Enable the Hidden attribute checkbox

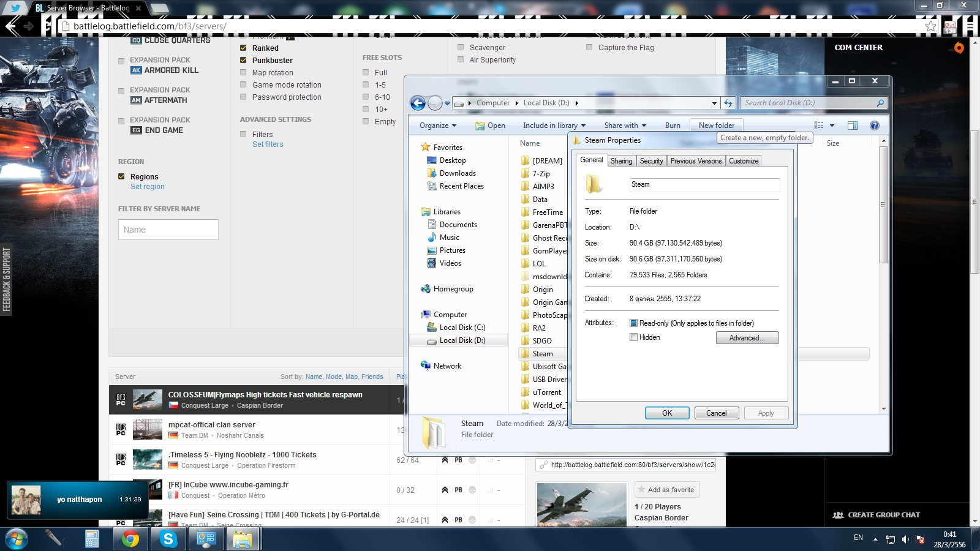(x=633, y=337)
